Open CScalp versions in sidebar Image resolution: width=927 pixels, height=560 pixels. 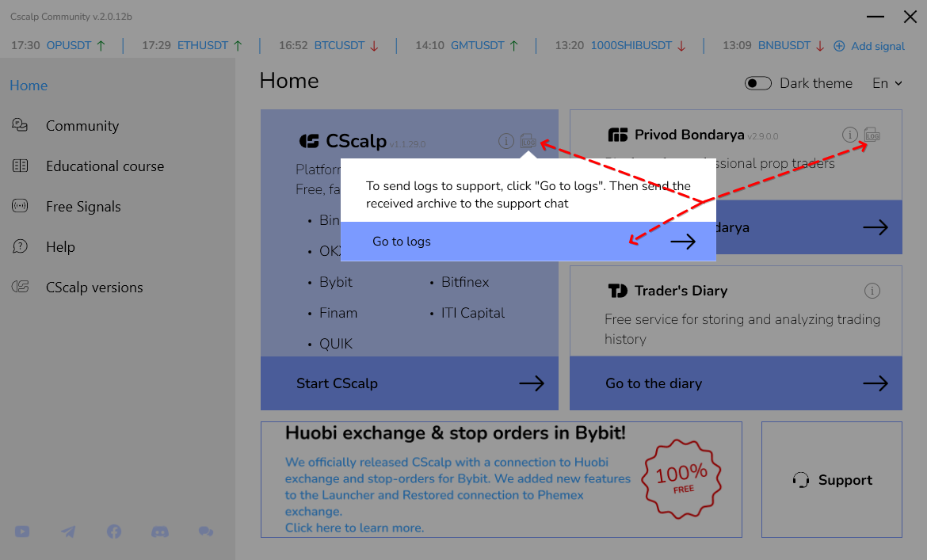pos(94,288)
